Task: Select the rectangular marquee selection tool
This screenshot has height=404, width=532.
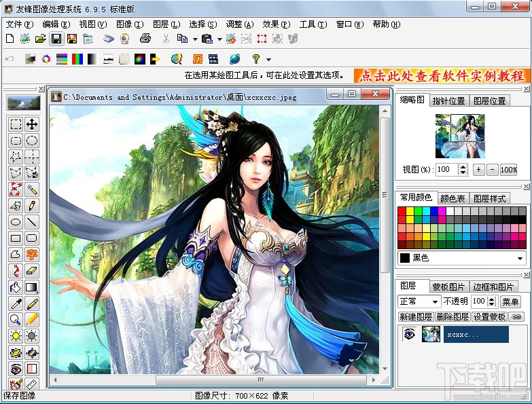Action: coord(16,124)
